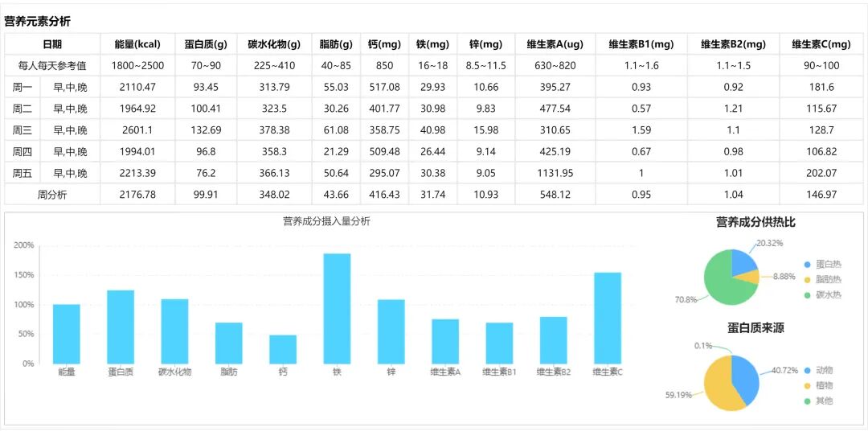Toggle the 动物 legend item
Viewport: 868px width, 444px height.
coord(819,370)
